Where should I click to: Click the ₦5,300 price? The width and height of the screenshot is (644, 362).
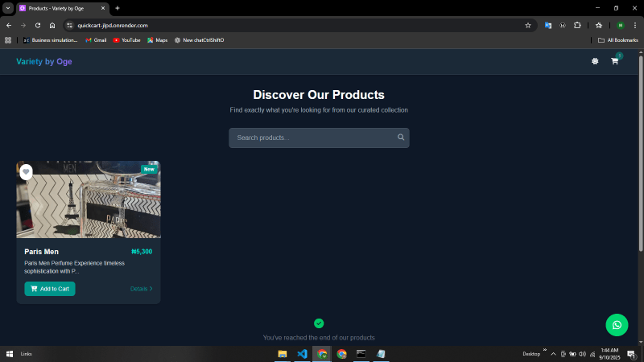click(142, 252)
